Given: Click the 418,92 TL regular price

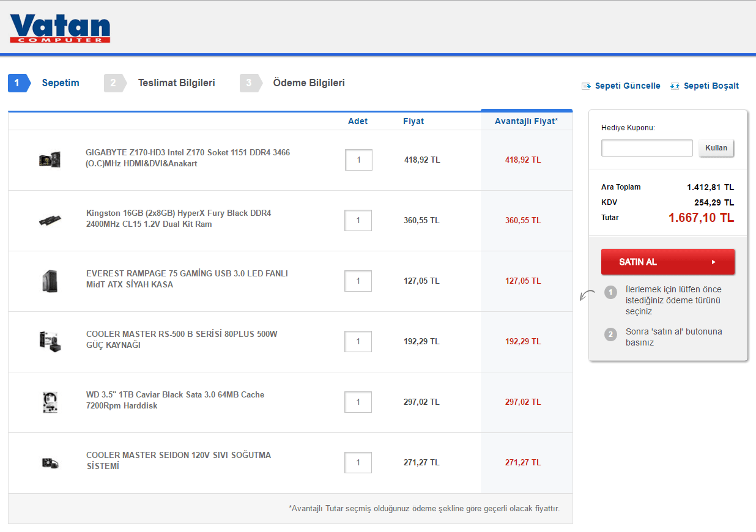Looking at the screenshot, I should (422, 160).
